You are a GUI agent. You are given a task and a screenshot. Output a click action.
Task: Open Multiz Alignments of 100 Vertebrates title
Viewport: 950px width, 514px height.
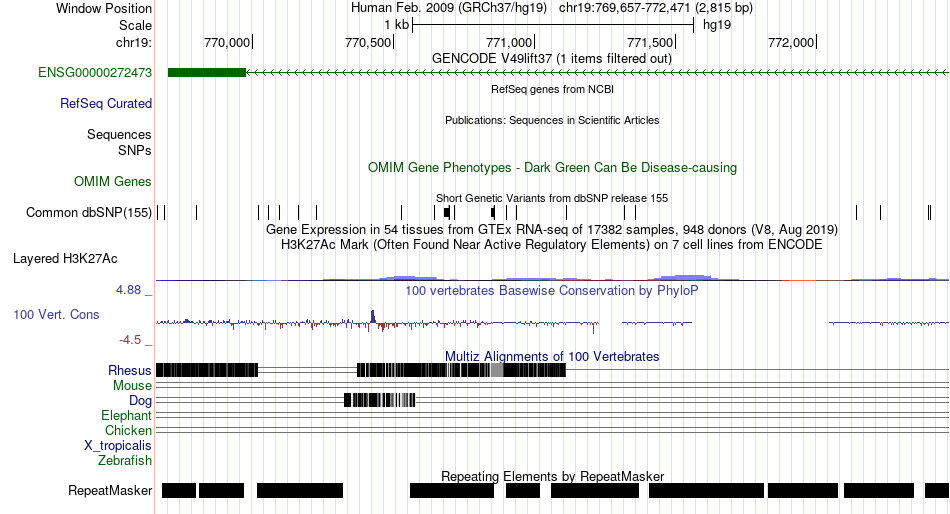pyautogui.click(x=552, y=356)
